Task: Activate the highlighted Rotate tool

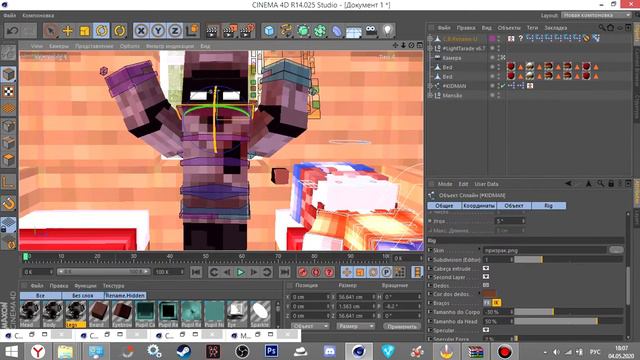Action: pos(102,31)
